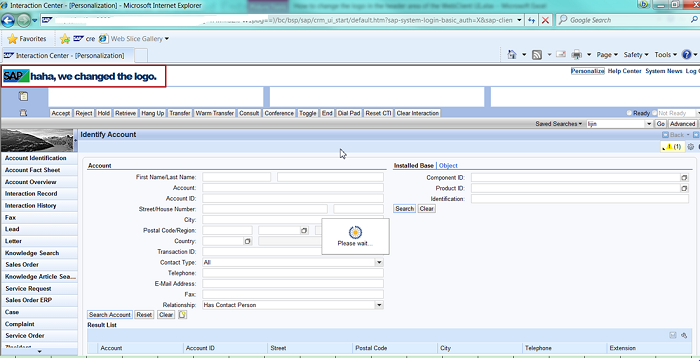The image size is (700, 361).
Task: Click Search button under Installed Base
Action: 404,209
